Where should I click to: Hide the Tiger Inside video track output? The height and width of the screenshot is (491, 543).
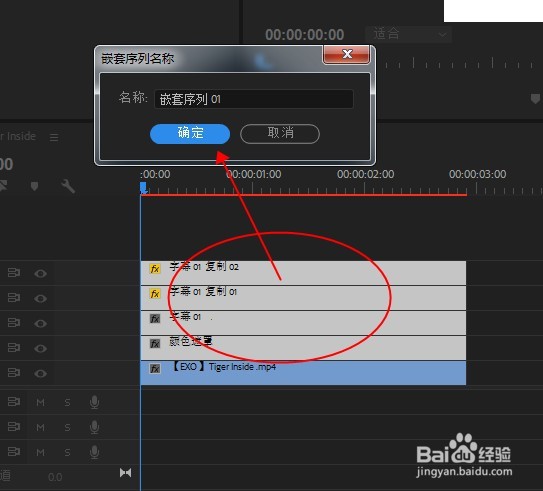click(41, 373)
